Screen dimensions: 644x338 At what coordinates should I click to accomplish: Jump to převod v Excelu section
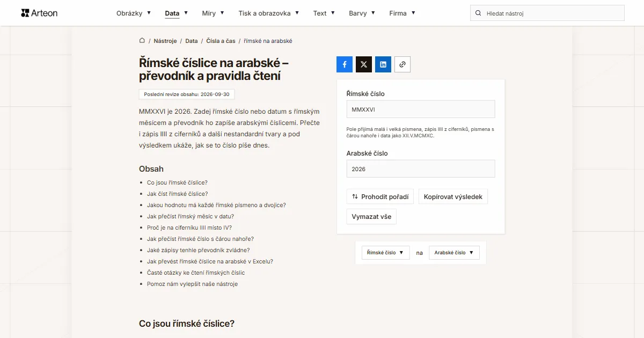click(x=210, y=261)
